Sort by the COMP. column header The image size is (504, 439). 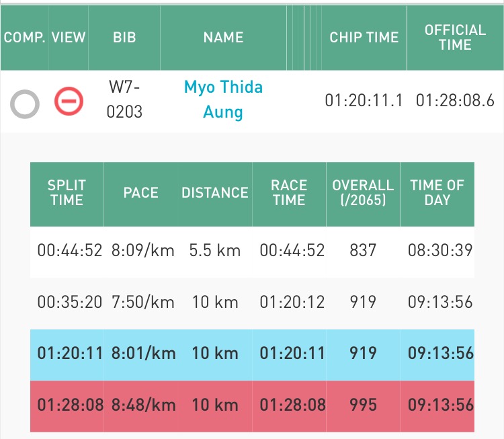pos(25,38)
